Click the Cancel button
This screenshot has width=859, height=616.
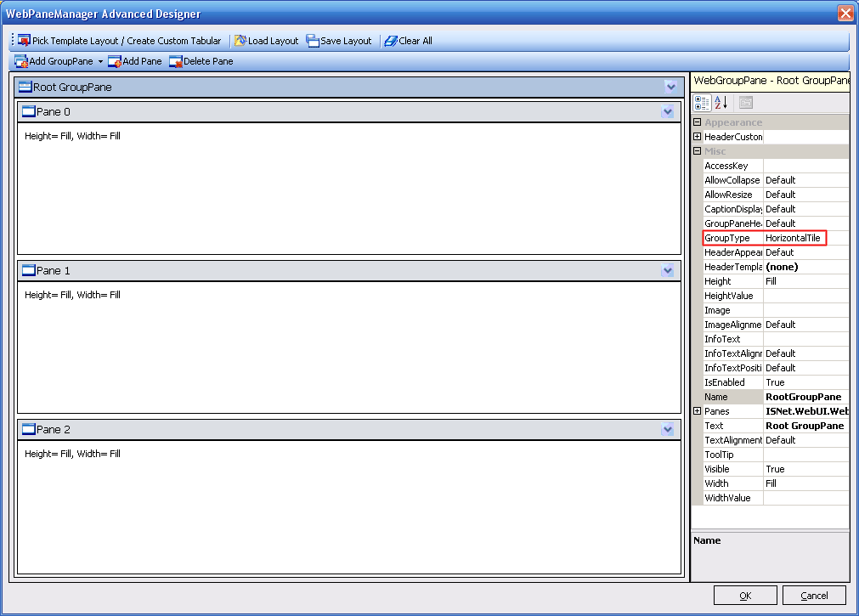coord(814,596)
